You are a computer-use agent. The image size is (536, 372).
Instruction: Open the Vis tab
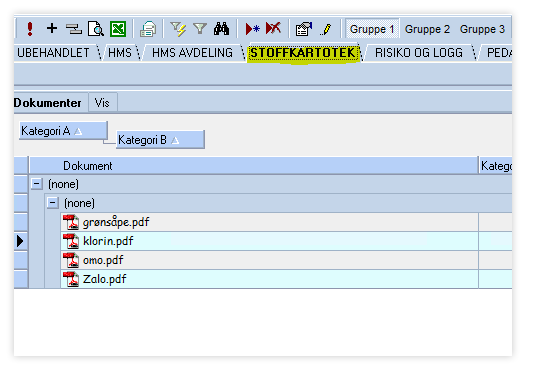(102, 103)
